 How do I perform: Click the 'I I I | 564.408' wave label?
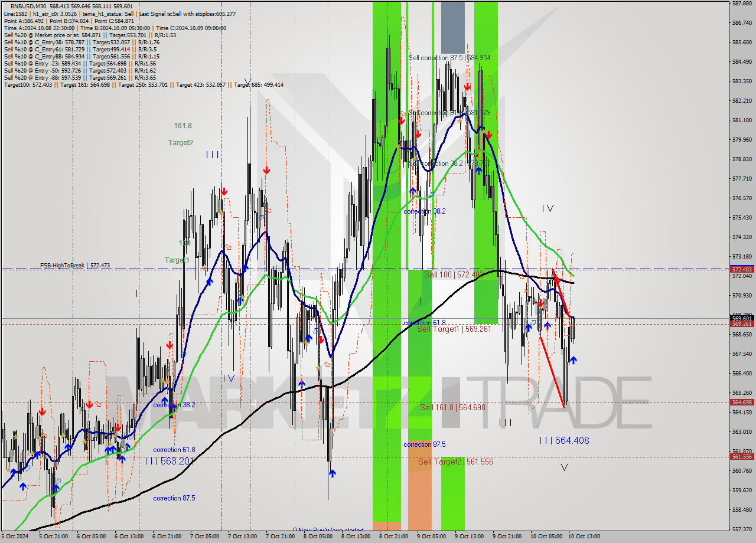(x=564, y=440)
